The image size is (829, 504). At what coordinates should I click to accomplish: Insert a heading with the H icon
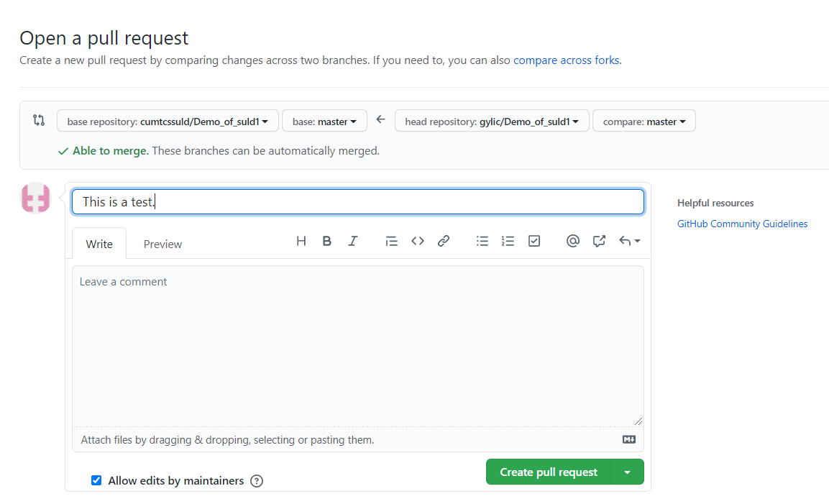301,241
